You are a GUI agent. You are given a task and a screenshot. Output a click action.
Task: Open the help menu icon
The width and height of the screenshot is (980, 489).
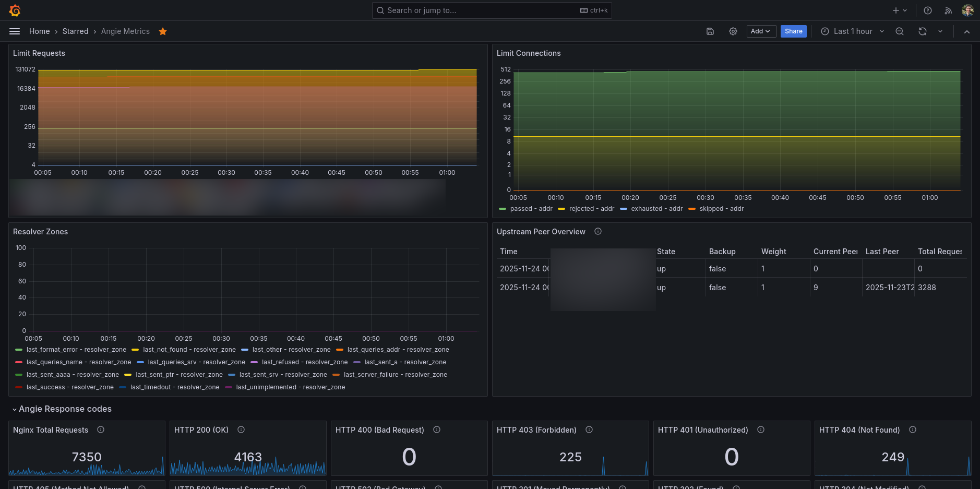[928, 10]
